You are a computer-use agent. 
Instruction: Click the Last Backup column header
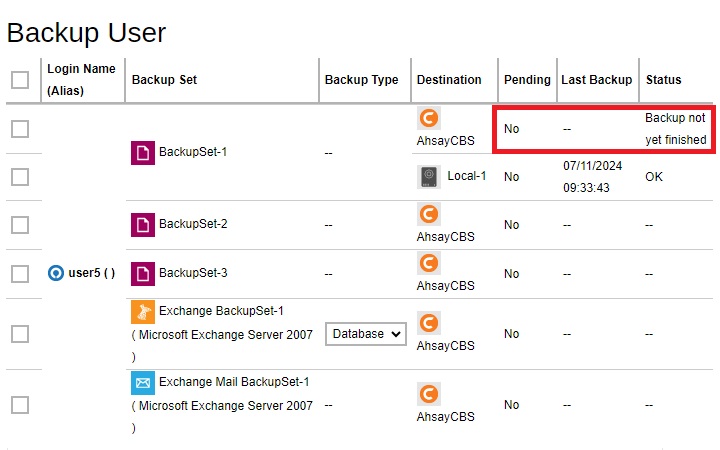click(596, 80)
